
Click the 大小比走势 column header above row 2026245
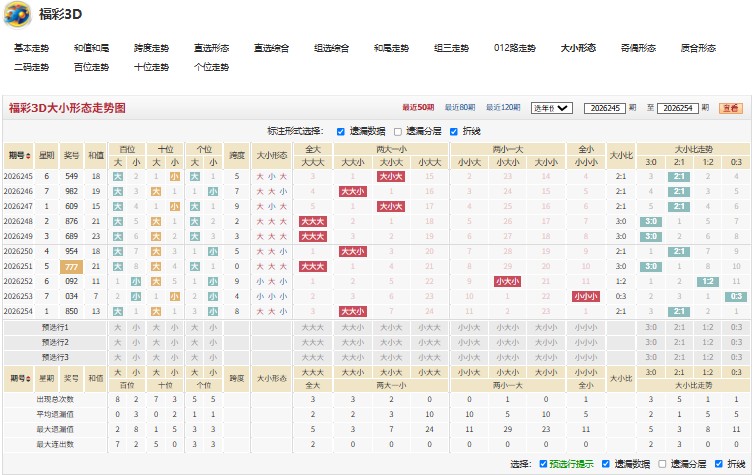coord(693,149)
